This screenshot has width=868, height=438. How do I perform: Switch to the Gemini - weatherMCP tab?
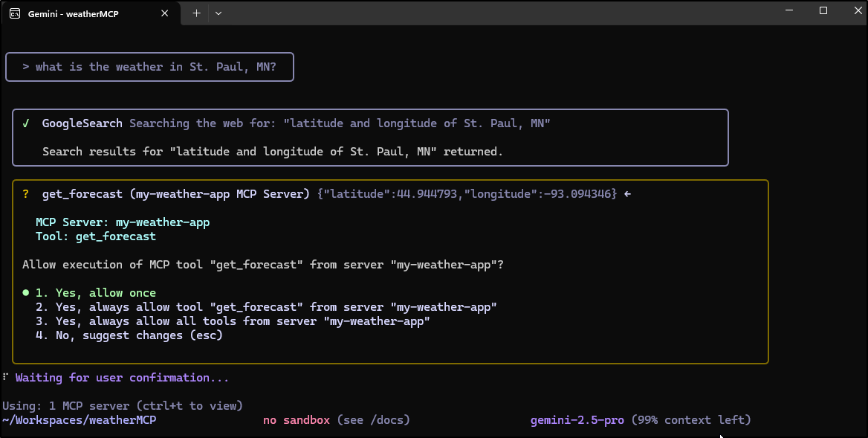tap(82, 14)
